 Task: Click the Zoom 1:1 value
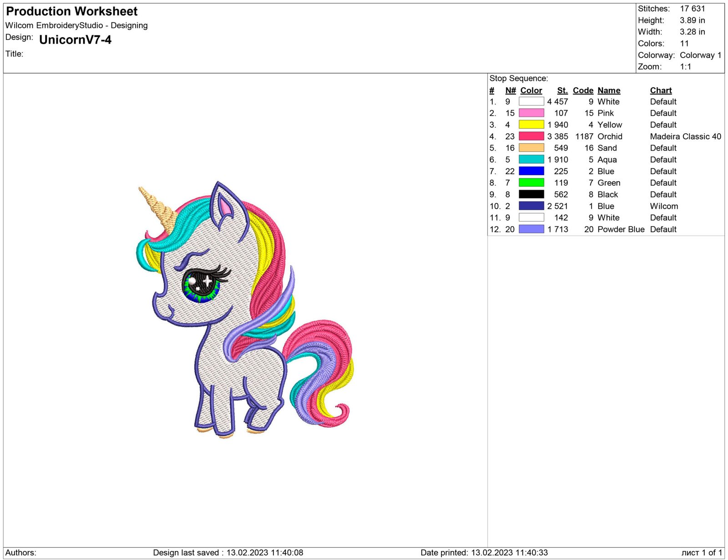pos(684,66)
